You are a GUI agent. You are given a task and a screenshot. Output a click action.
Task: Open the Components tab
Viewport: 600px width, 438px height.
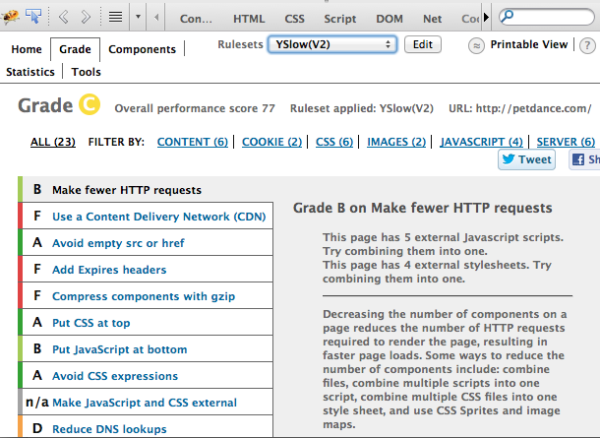[x=142, y=49]
